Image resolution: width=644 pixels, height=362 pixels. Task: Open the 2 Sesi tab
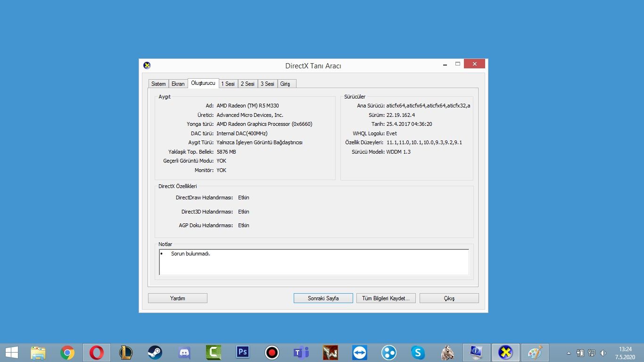[248, 84]
